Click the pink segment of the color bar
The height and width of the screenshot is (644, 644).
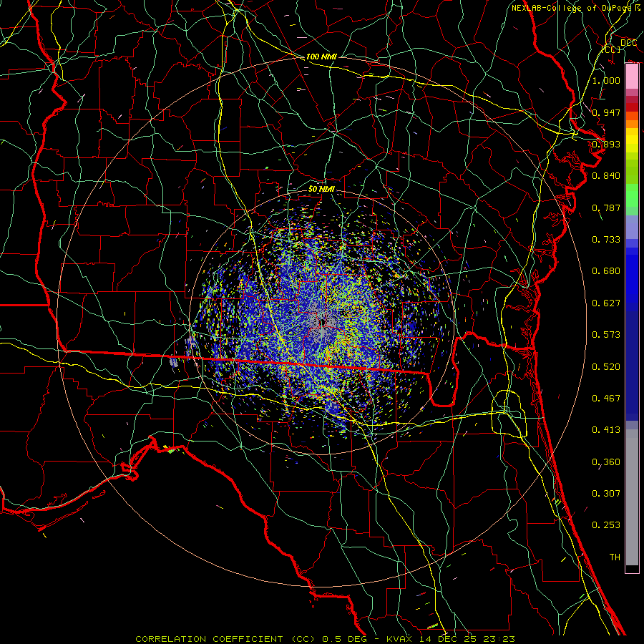pyautogui.click(x=632, y=77)
